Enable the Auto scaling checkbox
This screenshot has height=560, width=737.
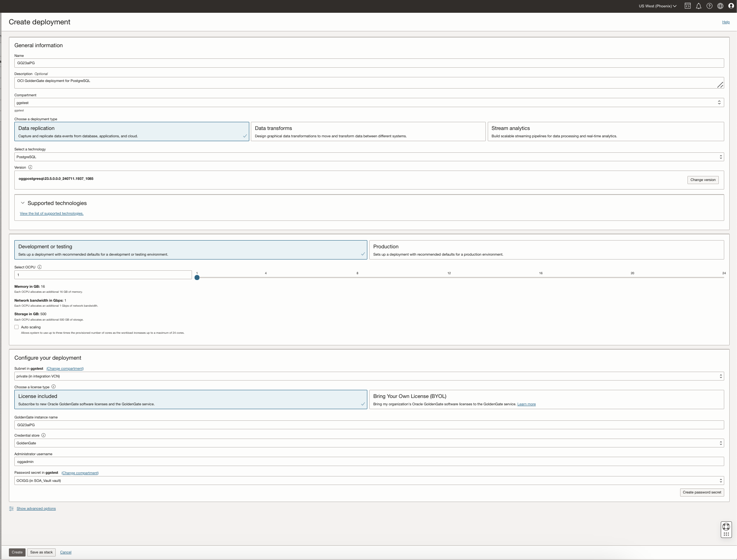point(17,327)
